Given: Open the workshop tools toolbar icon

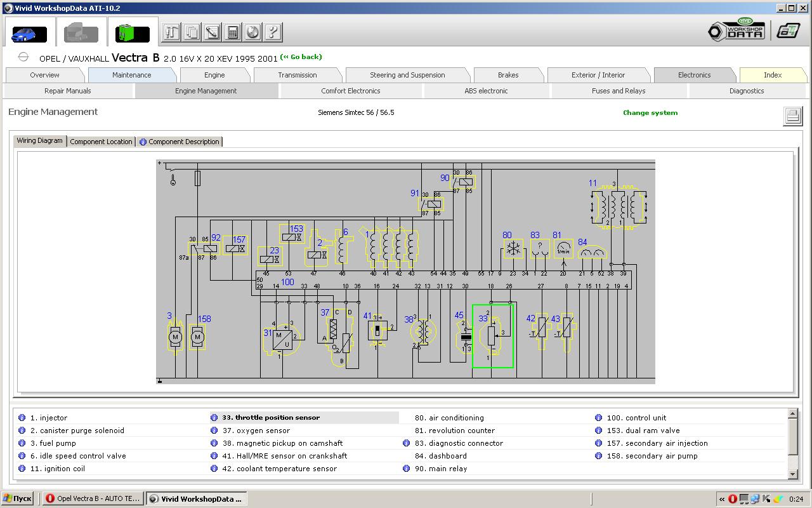Looking at the screenshot, I should pos(171,32).
